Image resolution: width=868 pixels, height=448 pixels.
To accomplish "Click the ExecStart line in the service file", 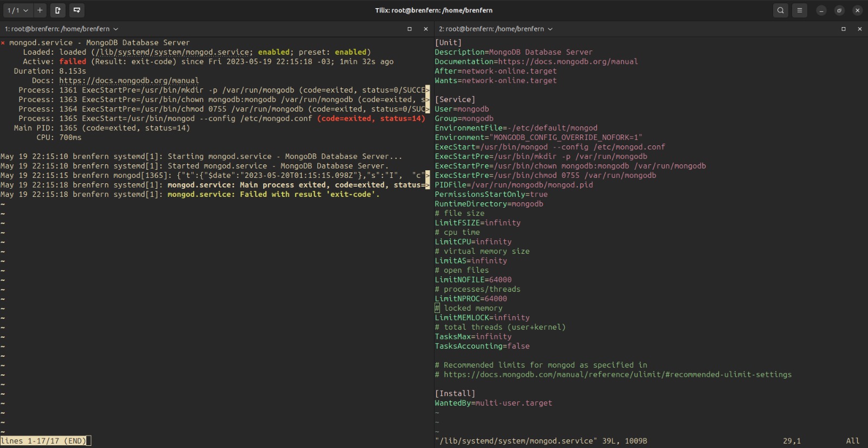I will pyautogui.click(x=549, y=147).
